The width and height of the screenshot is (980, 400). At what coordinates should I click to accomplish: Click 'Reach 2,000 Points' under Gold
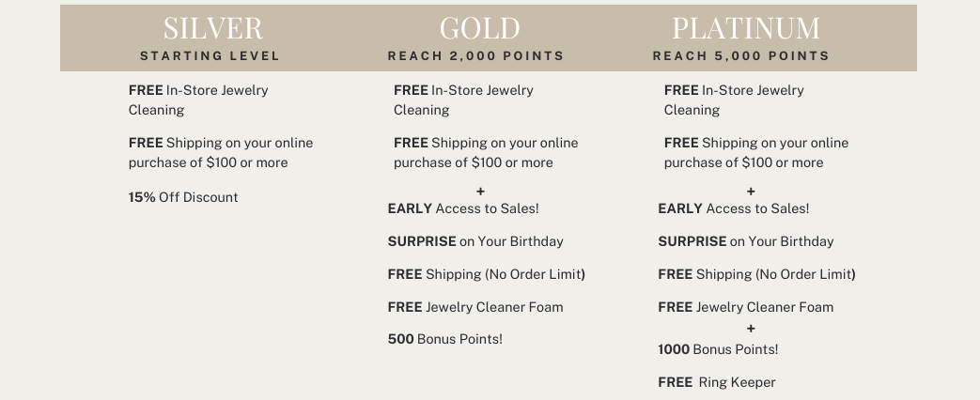pyautogui.click(x=476, y=56)
